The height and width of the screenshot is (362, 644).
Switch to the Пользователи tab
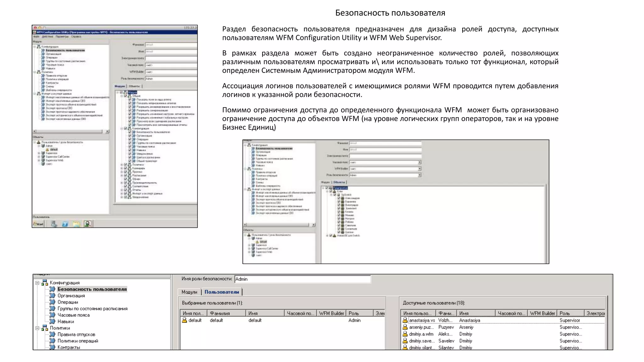(x=222, y=292)
